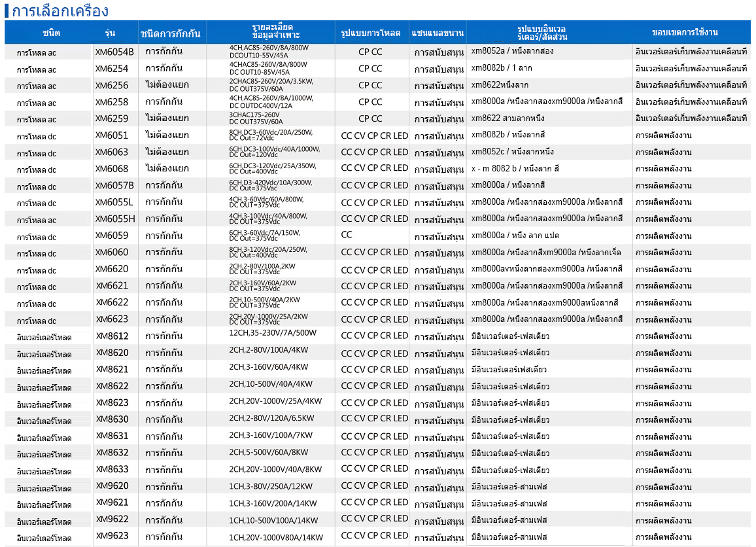Select the 'ขอบเขตการใช้งาน' column header

click(685, 32)
